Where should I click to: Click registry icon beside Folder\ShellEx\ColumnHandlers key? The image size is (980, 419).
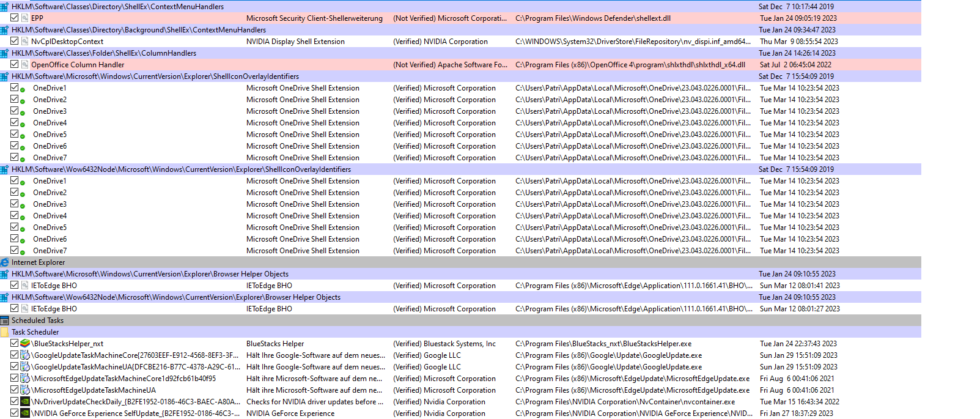(x=4, y=53)
